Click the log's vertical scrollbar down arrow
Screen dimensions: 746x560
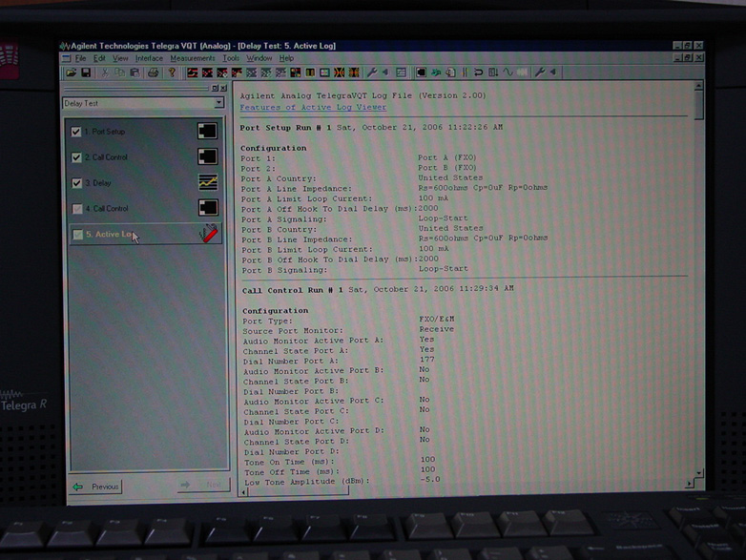tap(699, 473)
